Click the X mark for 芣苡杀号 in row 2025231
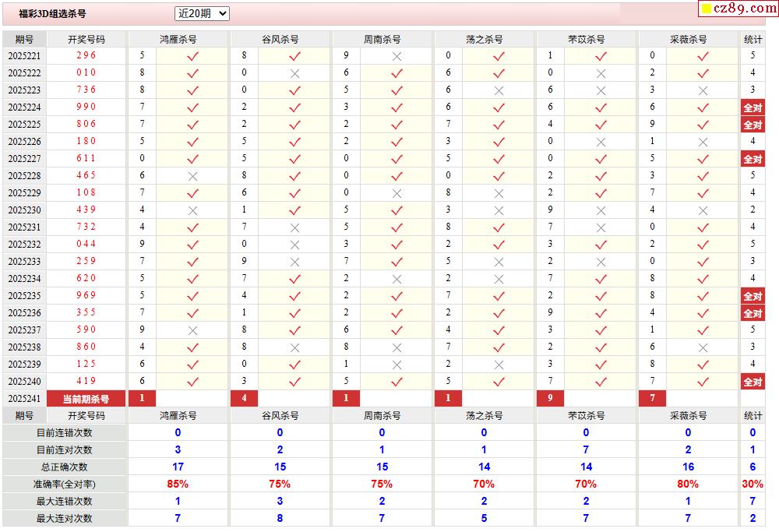The height and width of the screenshot is (532, 779). 601,227
